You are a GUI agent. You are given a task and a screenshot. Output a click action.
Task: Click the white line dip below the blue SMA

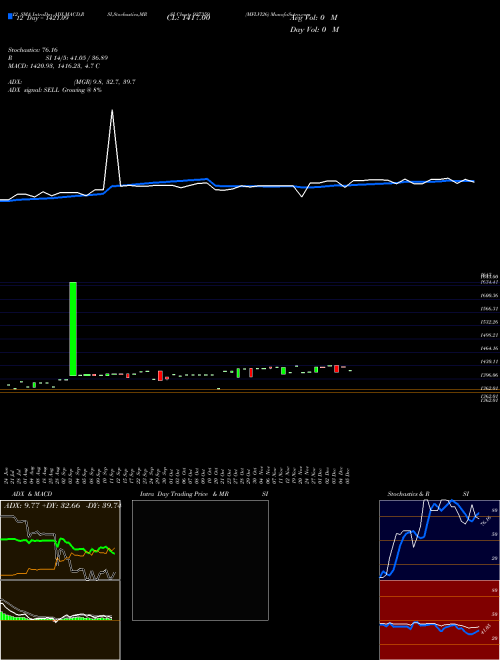pos(302,196)
